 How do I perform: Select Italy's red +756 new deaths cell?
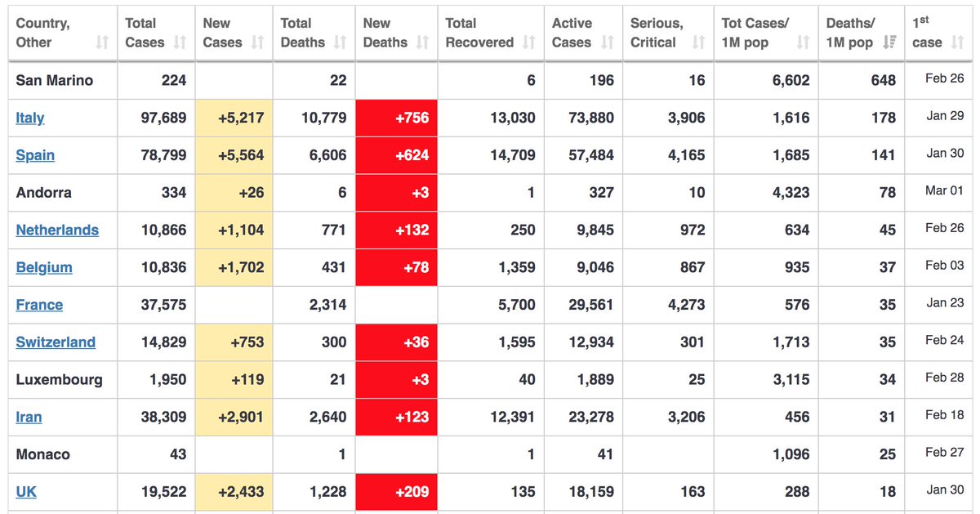tap(396, 118)
